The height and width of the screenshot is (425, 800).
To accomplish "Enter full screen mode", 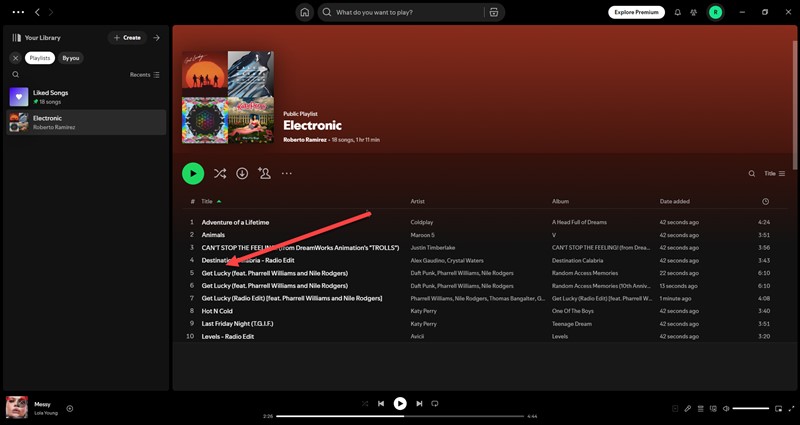I will pos(791,409).
